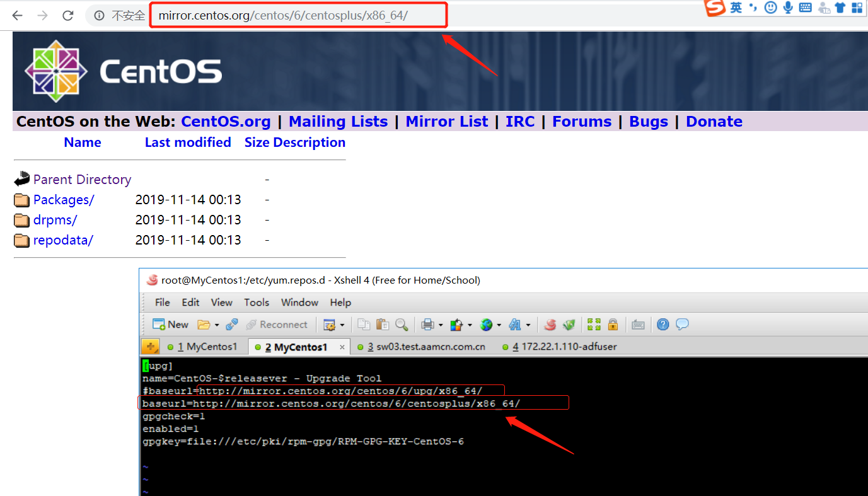This screenshot has width=868, height=496.
Task: Expand the Properties dropdown arrow
Action: pyautogui.click(x=342, y=325)
